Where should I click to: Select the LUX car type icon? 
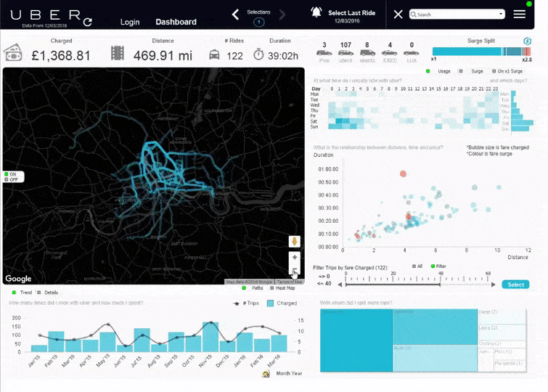(x=411, y=53)
